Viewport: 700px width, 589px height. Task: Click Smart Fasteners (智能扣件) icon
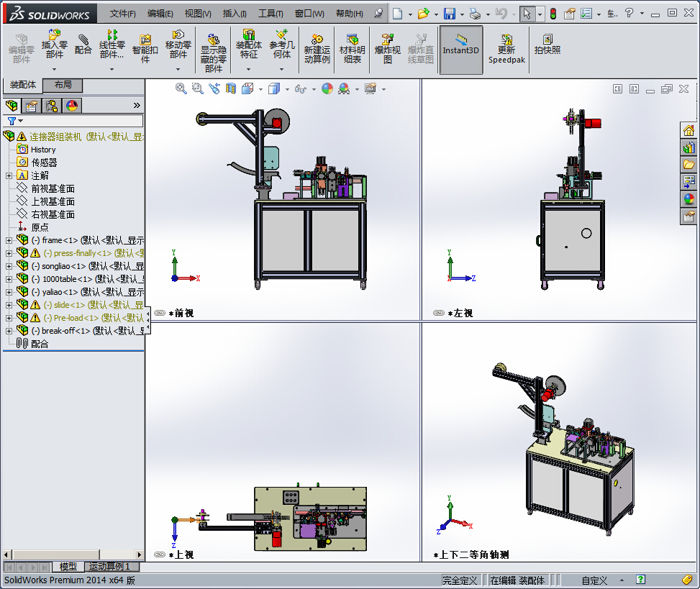(x=145, y=49)
